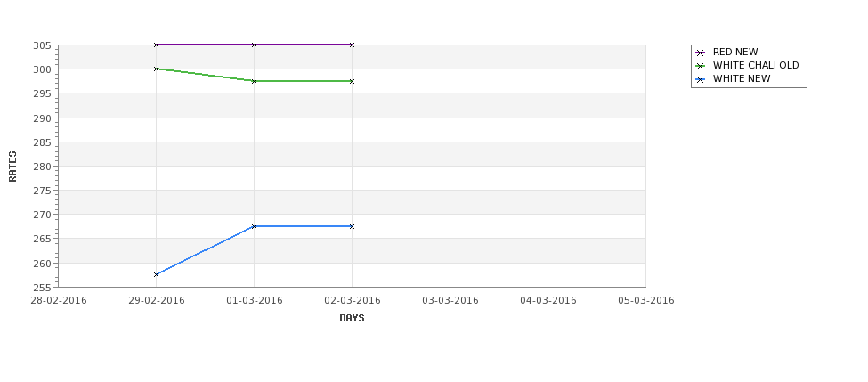Click WHITE CHALI OLD point on 01-03-2016
This screenshot has width=868, height=382.
pyautogui.click(x=254, y=81)
